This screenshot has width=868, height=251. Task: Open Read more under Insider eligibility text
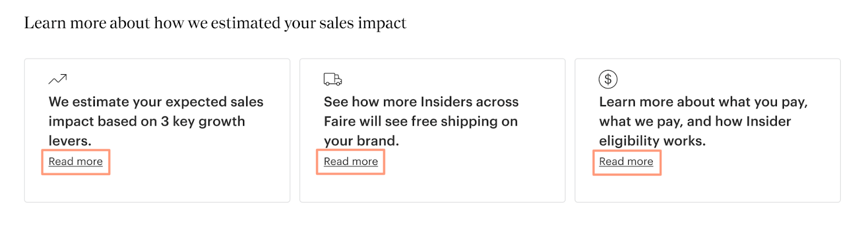click(x=626, y=162)
